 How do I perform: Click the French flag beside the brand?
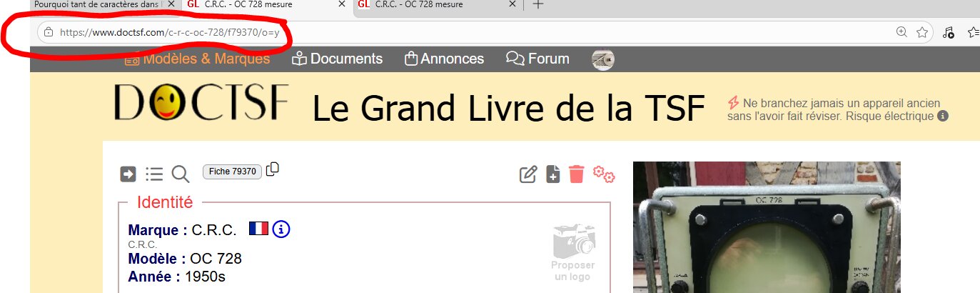click(258, 229)
